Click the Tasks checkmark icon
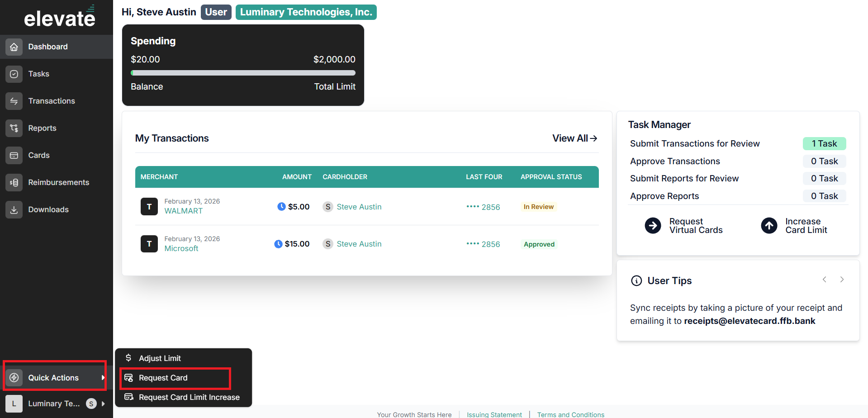The image size is (868, 418). (x=14, y=74)
